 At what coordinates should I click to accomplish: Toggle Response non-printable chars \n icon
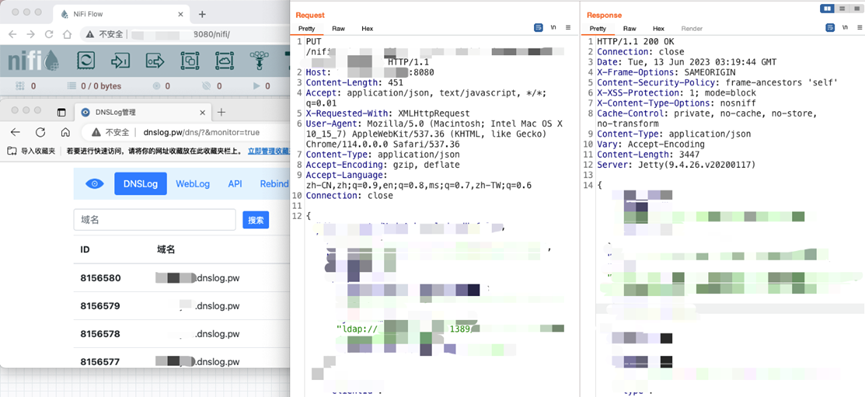coord(845,28)
